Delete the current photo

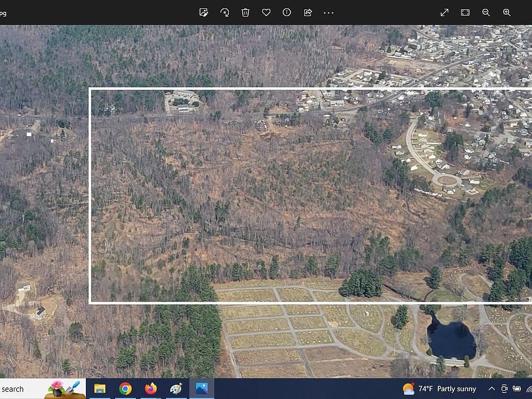point(245,12)
